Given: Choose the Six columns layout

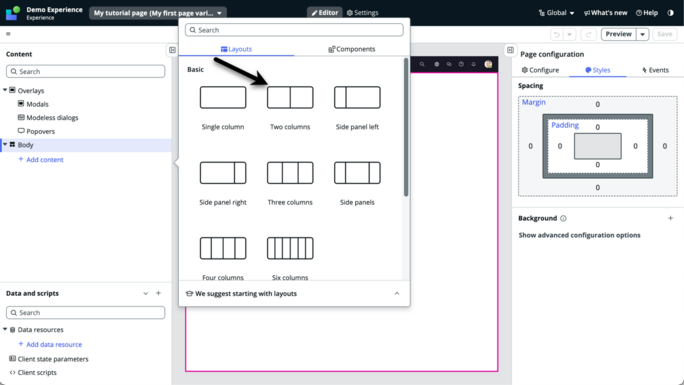Looking at the screenshot, I should [290, 248].
